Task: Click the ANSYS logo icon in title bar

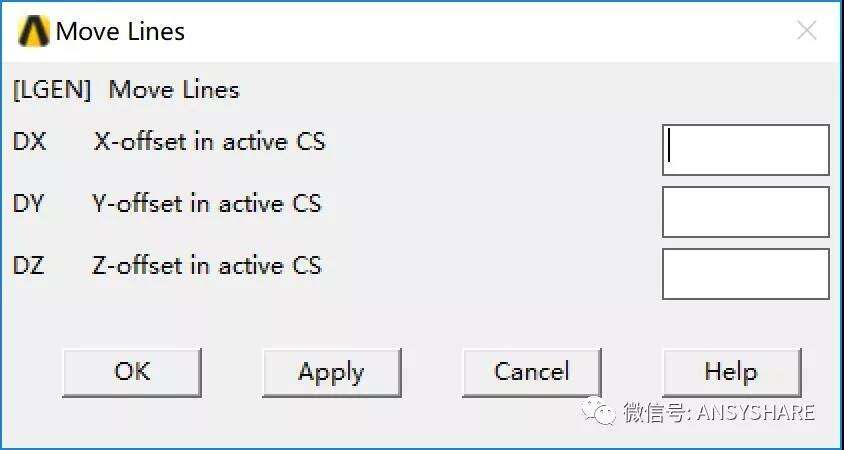Action: 34,31
